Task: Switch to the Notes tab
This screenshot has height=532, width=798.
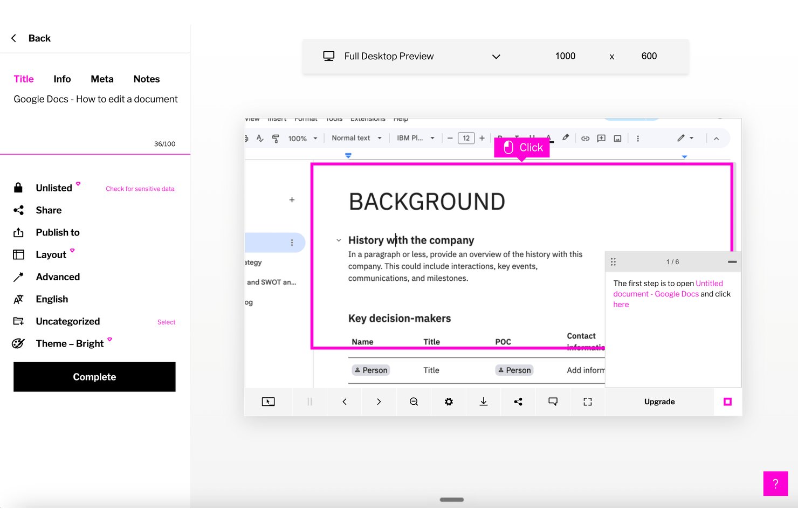Action: pos(147,79)
